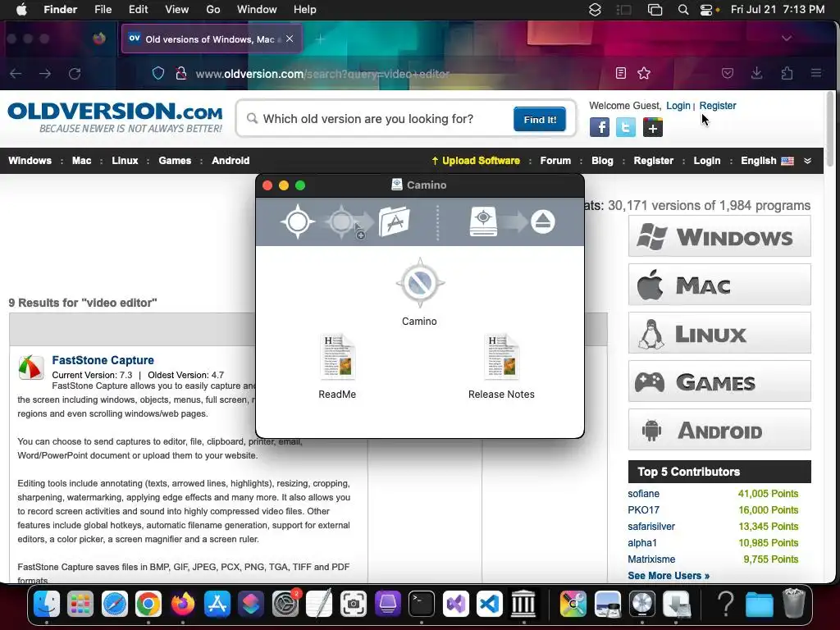Screen dimensions: 840x630
Task: Open the ReadMe document in Camino window
Action: [337, 357]
